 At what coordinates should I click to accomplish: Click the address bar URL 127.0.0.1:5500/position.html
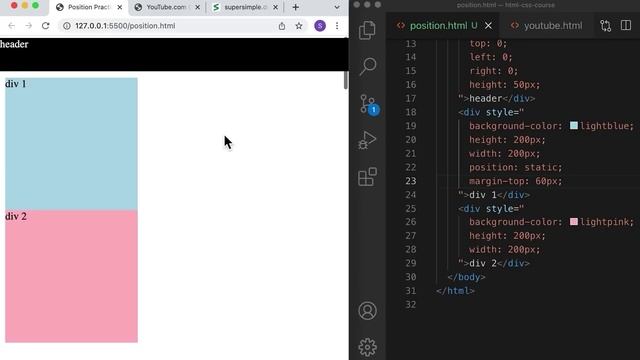pos(125,26)
